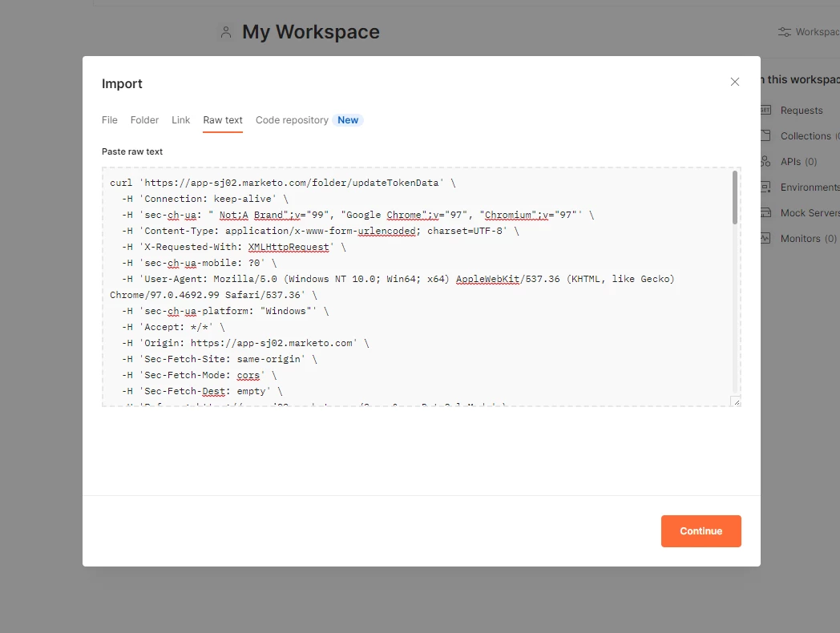Click the 'Sec-Fetch-Dest: empty' line

[x=203, y=392]
